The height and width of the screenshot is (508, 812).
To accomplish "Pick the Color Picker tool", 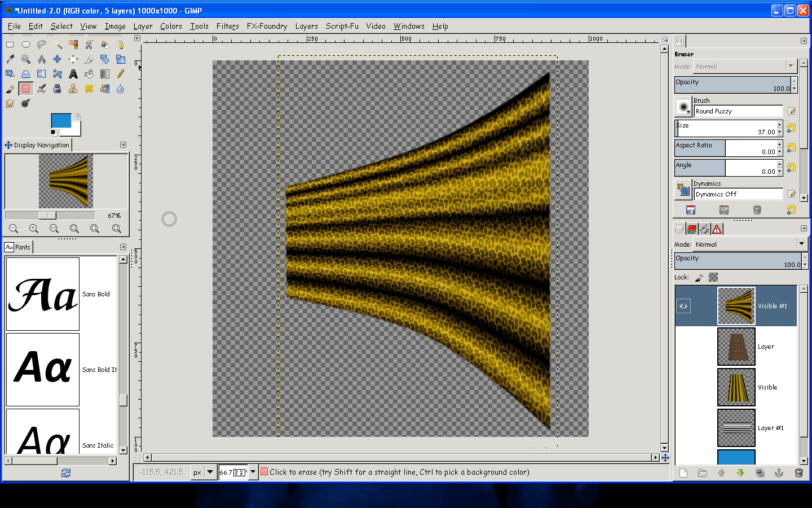I will pos(10,59).
